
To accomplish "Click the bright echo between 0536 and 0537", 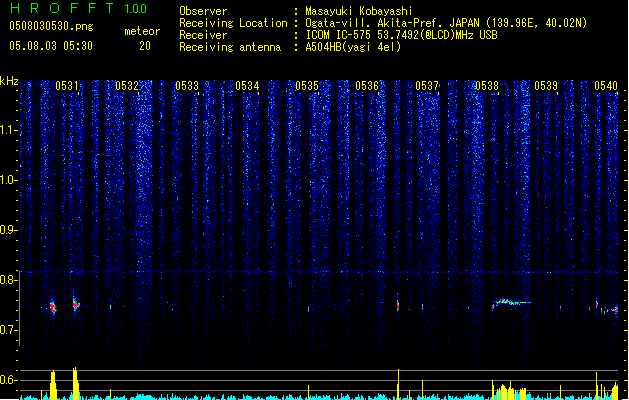I will (x=398, y=304).
